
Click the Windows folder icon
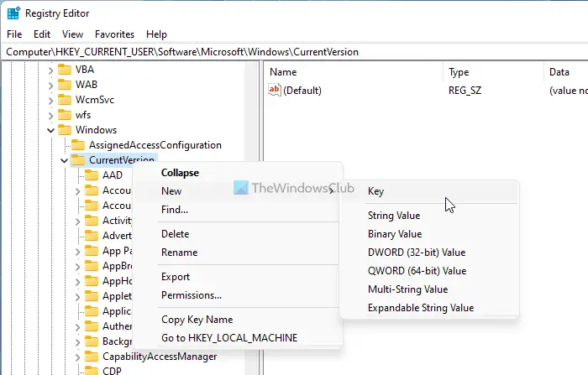point(65,130)
